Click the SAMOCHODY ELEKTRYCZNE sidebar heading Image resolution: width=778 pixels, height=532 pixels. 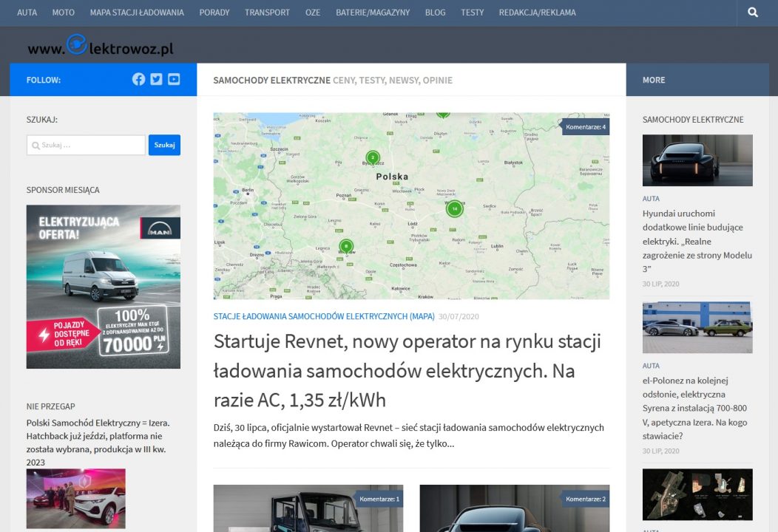(693, 120)
